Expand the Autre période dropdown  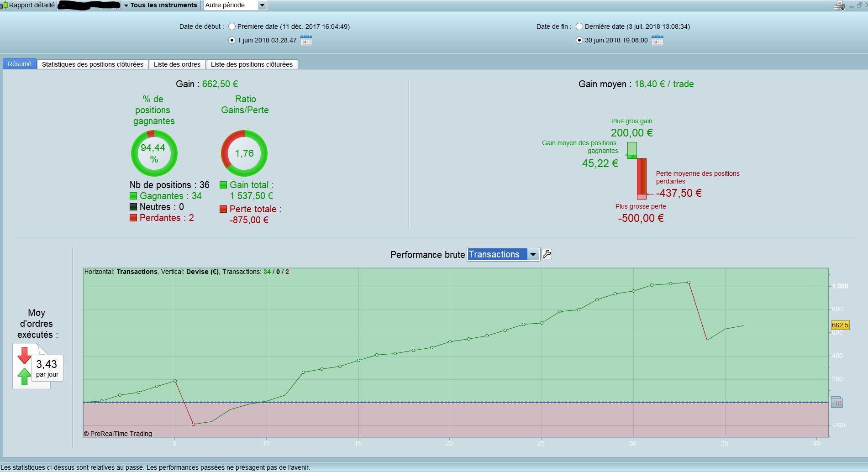coord(236,5)
